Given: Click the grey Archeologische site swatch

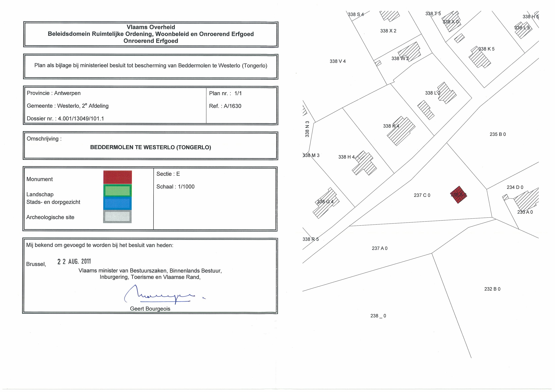Looking at the screenshot, I should (x=118, y=216).
